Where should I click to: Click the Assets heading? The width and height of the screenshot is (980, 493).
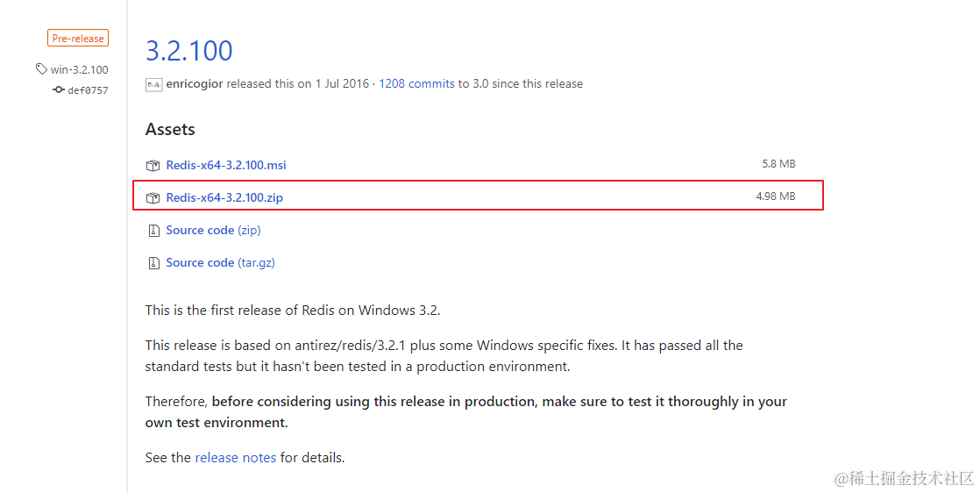tap(170, 130)
